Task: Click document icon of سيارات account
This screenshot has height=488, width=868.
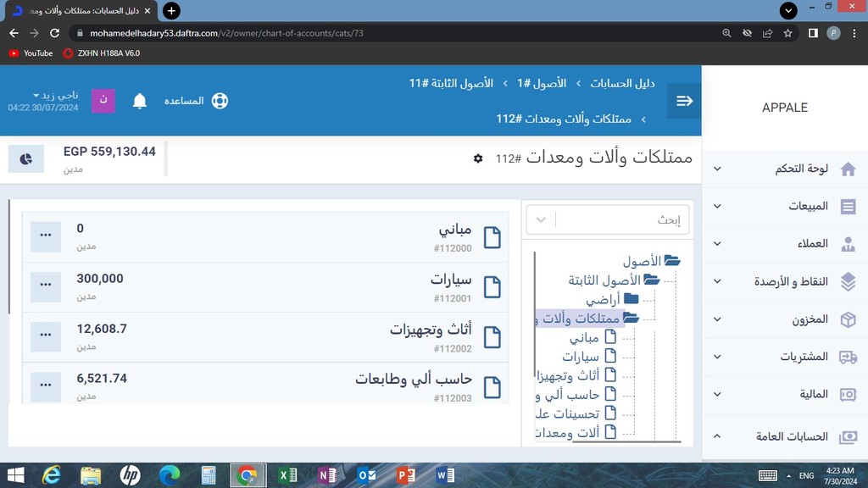Action: pyautogui.click(x=492, y=287)
